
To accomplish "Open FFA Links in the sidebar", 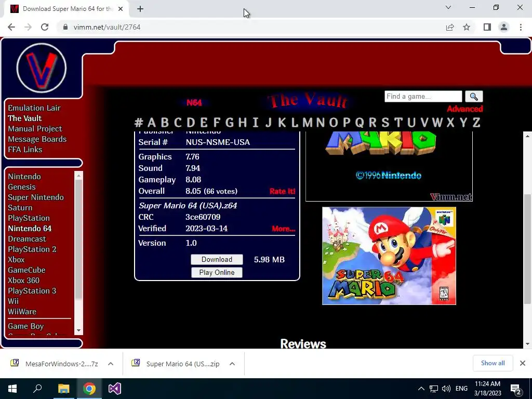I will pos(25,150).
